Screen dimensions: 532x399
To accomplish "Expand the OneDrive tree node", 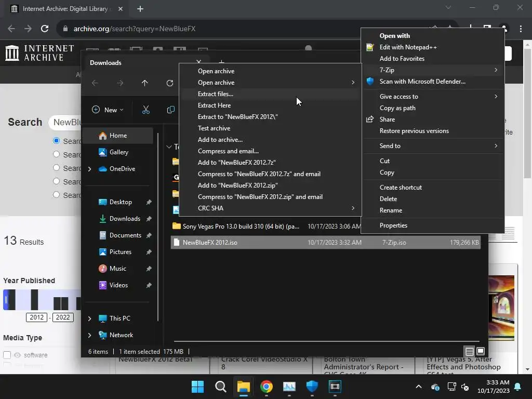I will [x=89, y=169].
